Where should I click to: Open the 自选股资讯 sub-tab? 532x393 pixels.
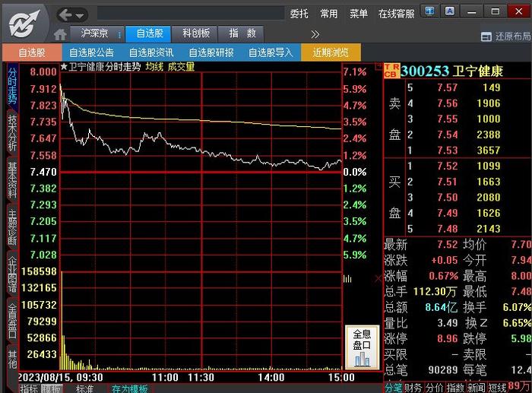pyautogui.click(x=151, y=52)
